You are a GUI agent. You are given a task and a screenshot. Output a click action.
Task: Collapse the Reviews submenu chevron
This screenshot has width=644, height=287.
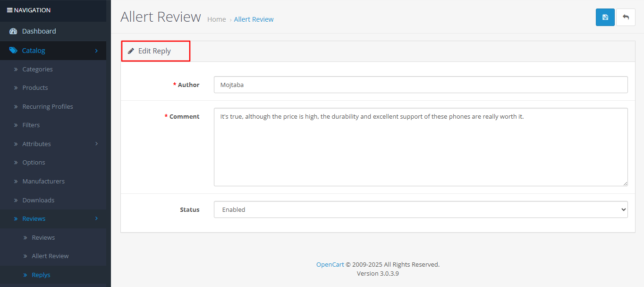(x=96, y=218)
